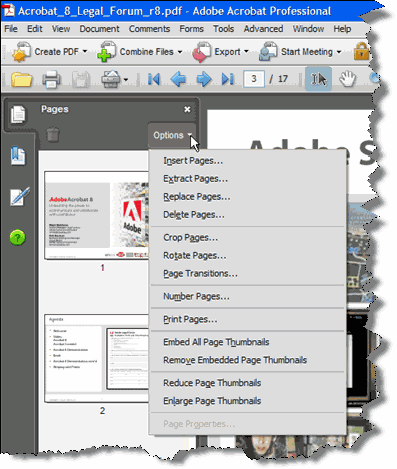Open the Edit menu
The width and height of the screenshot is (397, 469).
pyautogui.click(x=35, y=29)
